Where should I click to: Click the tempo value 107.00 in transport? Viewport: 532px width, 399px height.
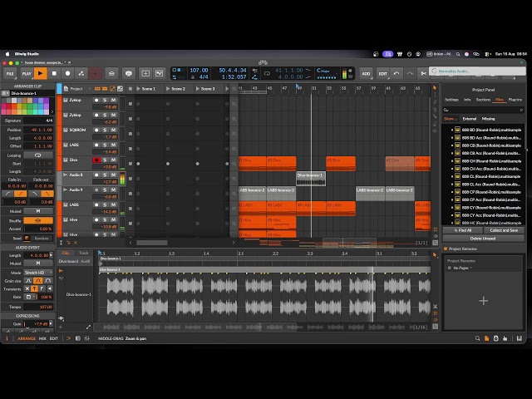coord(199,70)
